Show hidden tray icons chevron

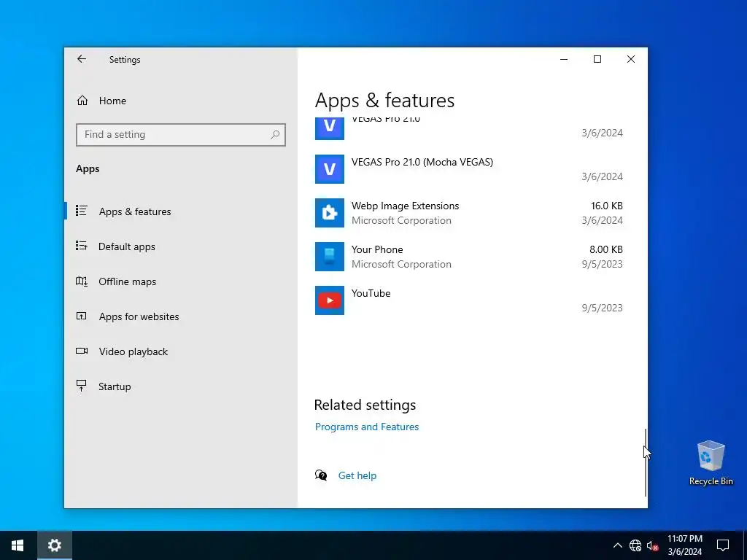(x=617, y=545)
